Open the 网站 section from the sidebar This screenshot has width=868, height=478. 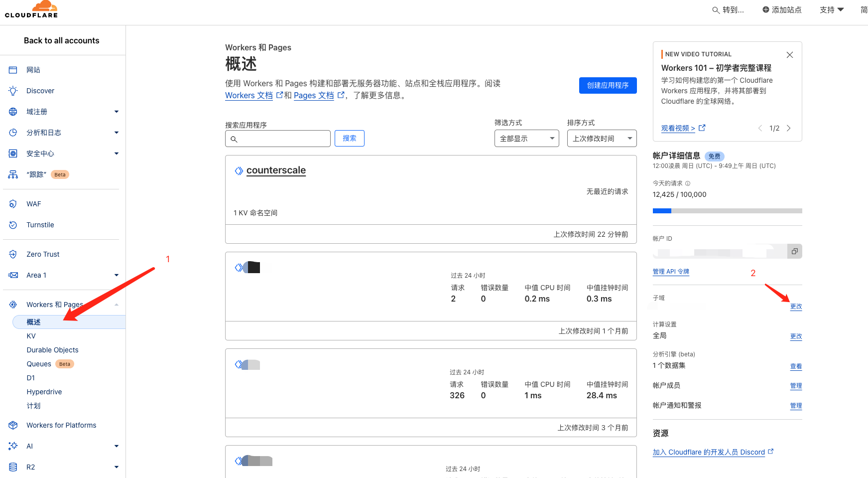point(33,70)
